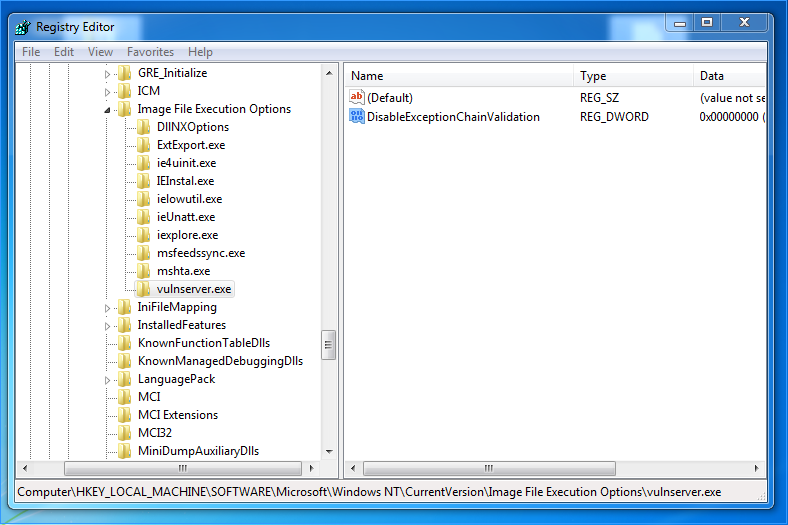Click tree pane scroll up arrow
Viewport: 788px width, 525px height.
tap(329, 73)
